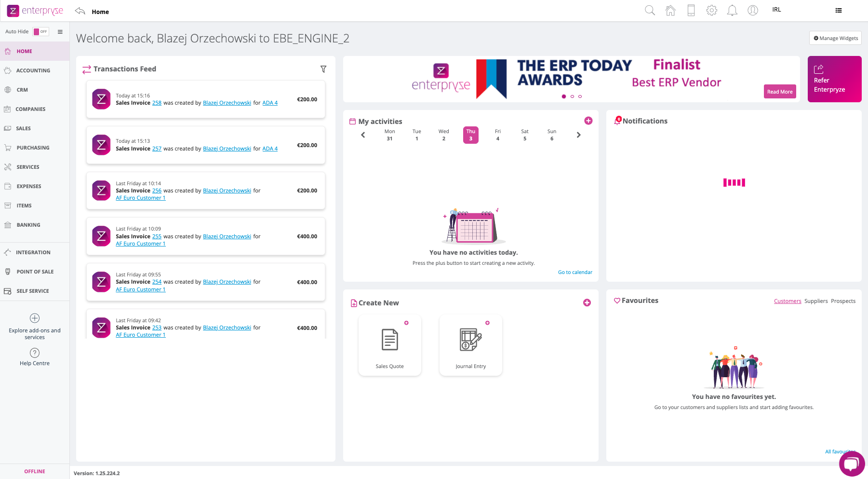The width and height of the screenshot is (868, 479).
Task: Add a Create New shortcut with plus icon
Action: pyautogui.click(x=587, y=302)
